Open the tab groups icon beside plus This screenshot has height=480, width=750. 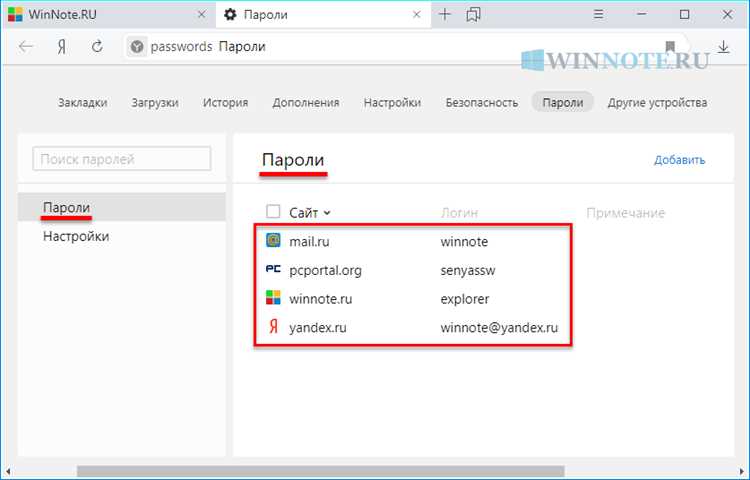click(x=473, y=15)
